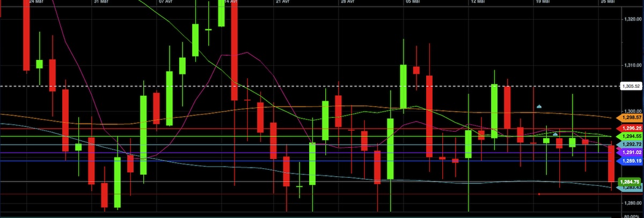The image size is (644, 218).
Task: Click the white 1,305.52 crosshair price label
Action: 630,86
